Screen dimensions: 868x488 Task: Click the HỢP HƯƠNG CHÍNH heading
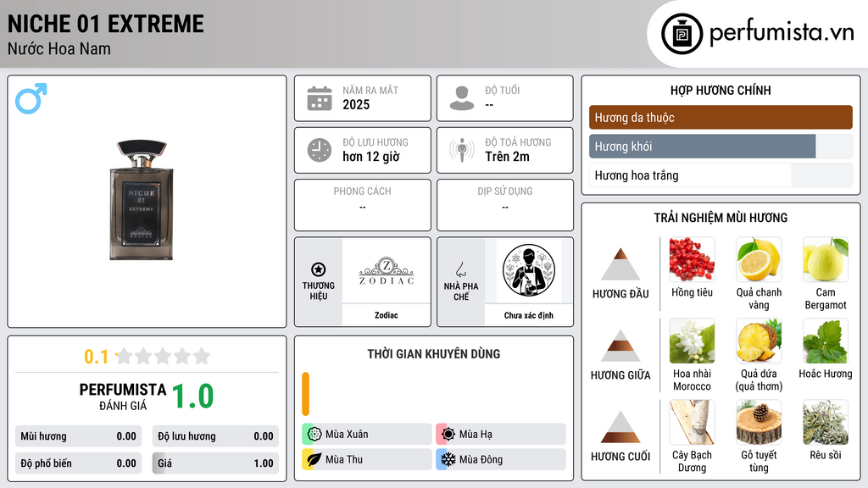tap(721, 90)
